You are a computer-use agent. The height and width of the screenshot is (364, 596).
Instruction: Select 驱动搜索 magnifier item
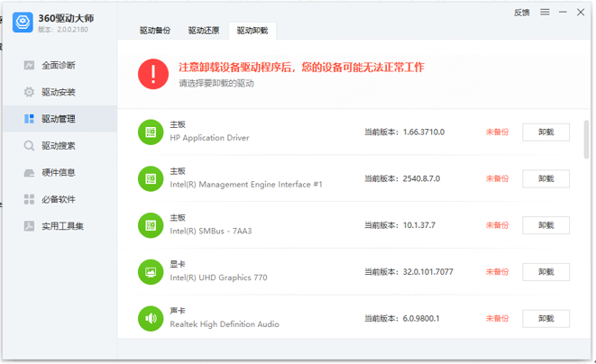click(x=50, y=146)
